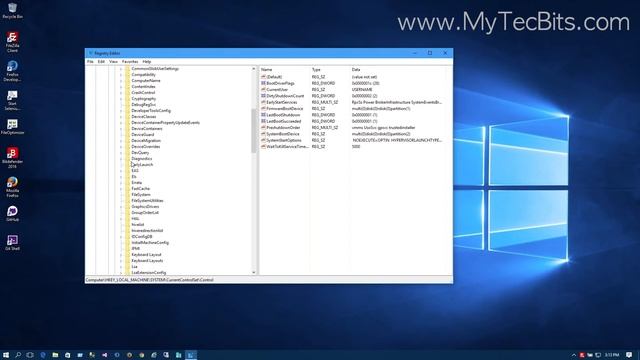Select the EarlyStartServices registry value
Screen dimensions: 640x360
tap(282, 102)
